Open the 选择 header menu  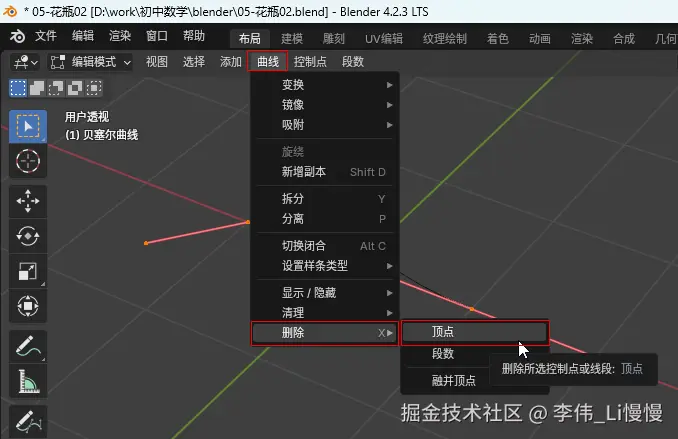(x=194, y=62)
